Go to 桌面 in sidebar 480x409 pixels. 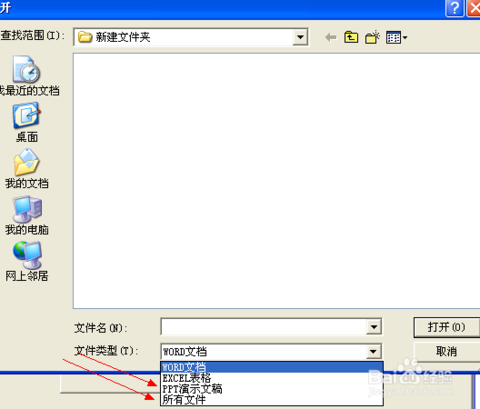pos(27,123)
